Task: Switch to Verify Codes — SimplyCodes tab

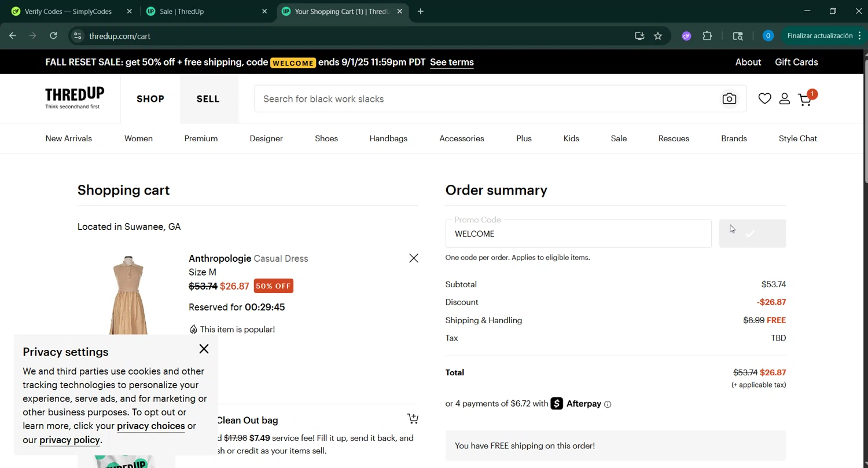Action: (68, 12)
